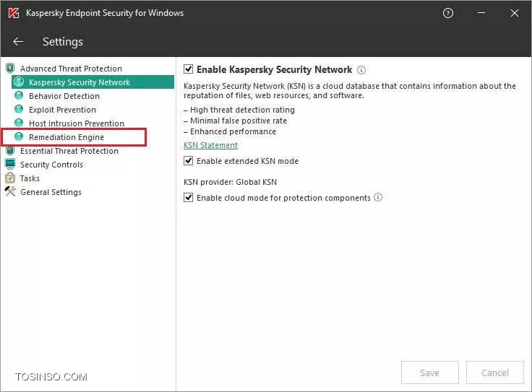Screen dimensions: 532x392
Task: Click 'KSN provider: Global KSN' text
Action: click(x=230, y=182)
